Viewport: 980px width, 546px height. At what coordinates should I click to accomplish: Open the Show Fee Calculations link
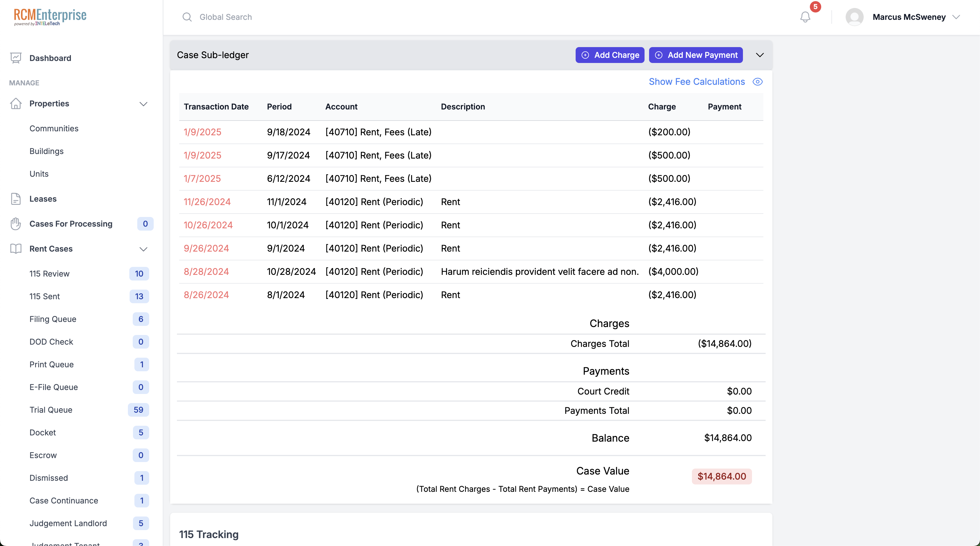[696, 81]
